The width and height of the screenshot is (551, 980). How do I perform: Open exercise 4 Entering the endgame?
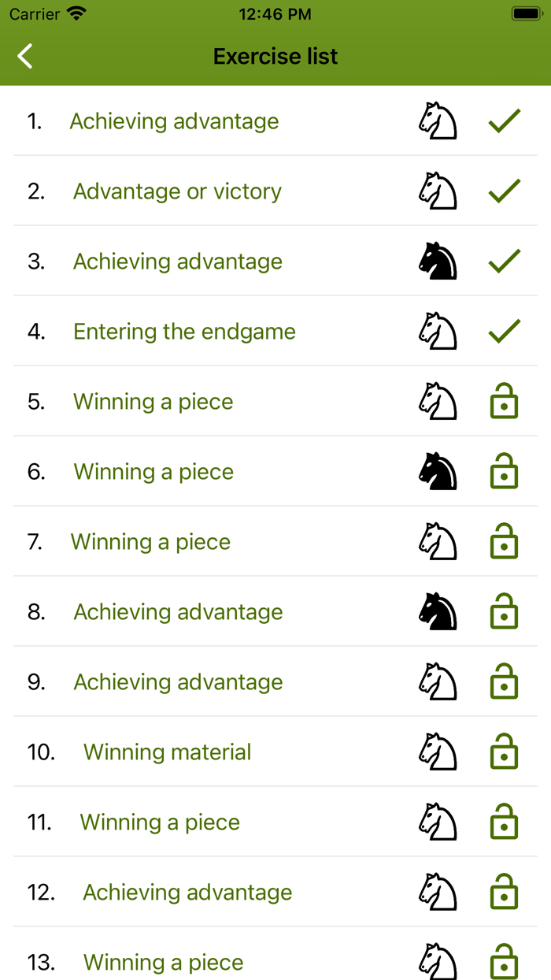[184, 332]
